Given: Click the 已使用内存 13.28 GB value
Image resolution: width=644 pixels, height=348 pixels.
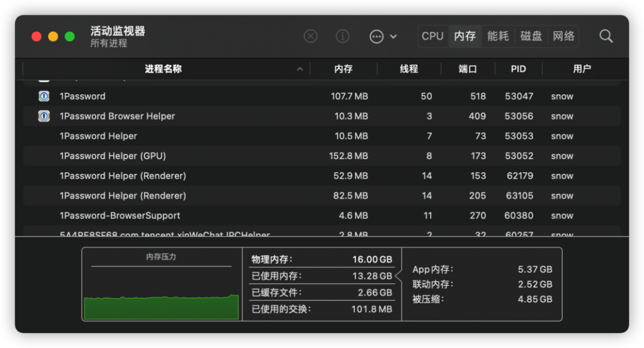Looking at the screenshot, I should (372, 276).
